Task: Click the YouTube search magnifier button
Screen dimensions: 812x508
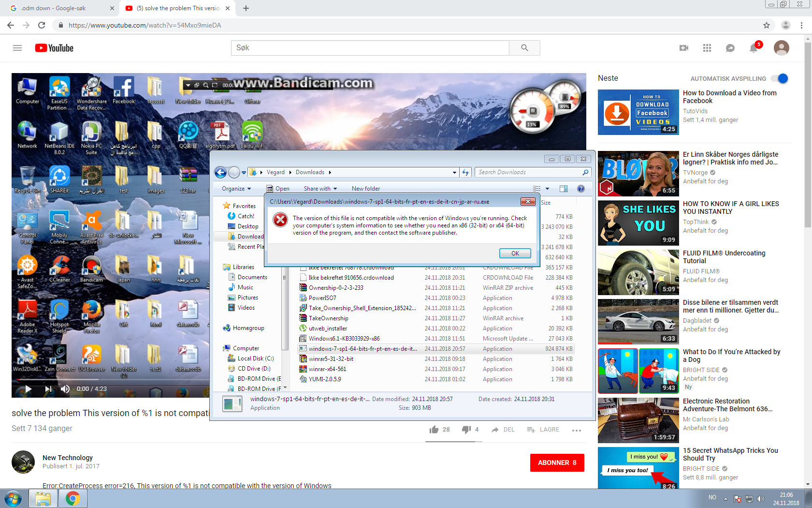Action: (x=524, y=48)
